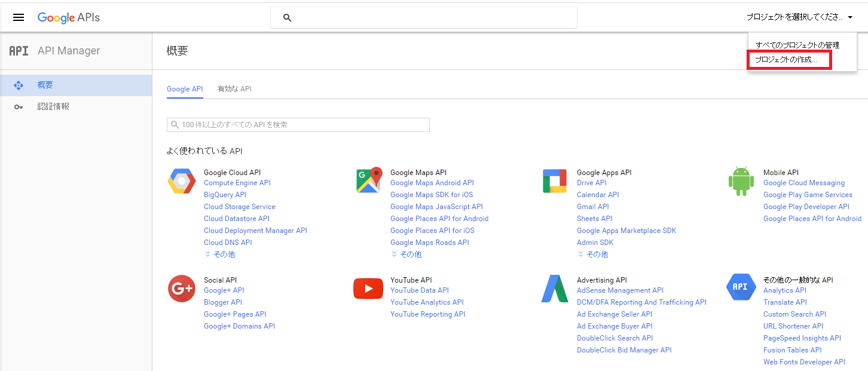Open 認証情報 in the sidebar

click(x=76, y=107)
